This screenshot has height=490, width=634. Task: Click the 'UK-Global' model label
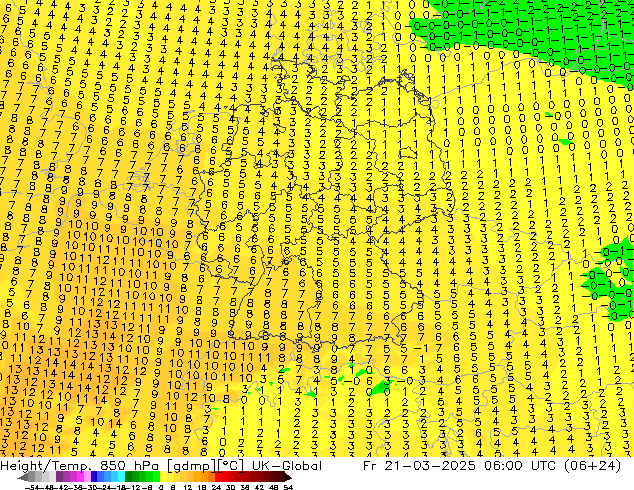[x=287, y=466]
